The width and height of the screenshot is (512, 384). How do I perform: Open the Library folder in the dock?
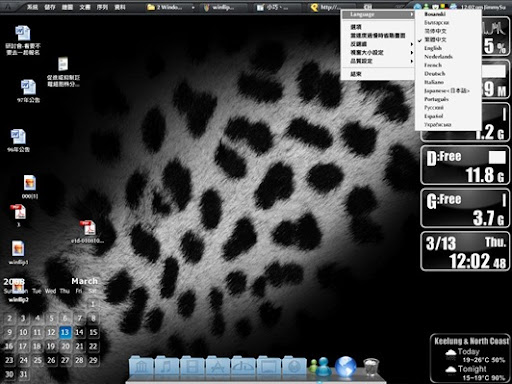141,366
